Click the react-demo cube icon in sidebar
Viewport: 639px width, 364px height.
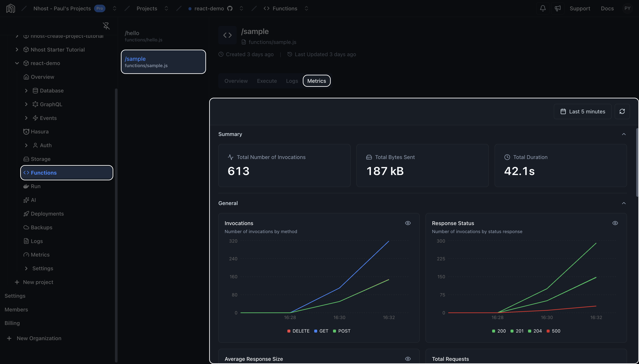click(x=26, y=63)
